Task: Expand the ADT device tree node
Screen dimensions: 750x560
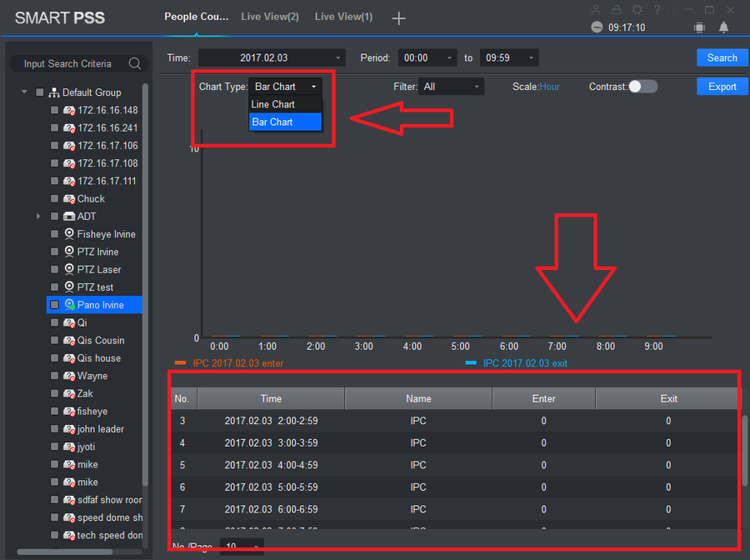Action: tap(38, 217)
